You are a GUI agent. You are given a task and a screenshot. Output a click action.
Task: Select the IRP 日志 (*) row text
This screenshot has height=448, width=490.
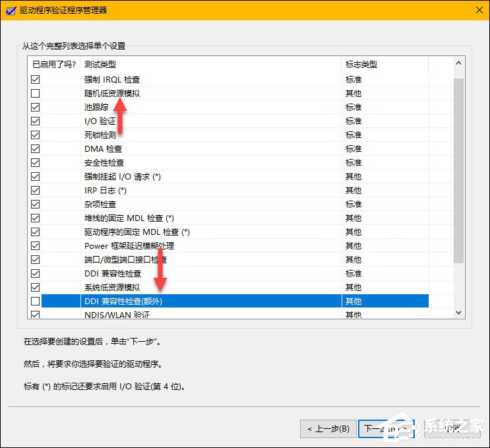tap(106, 191)
